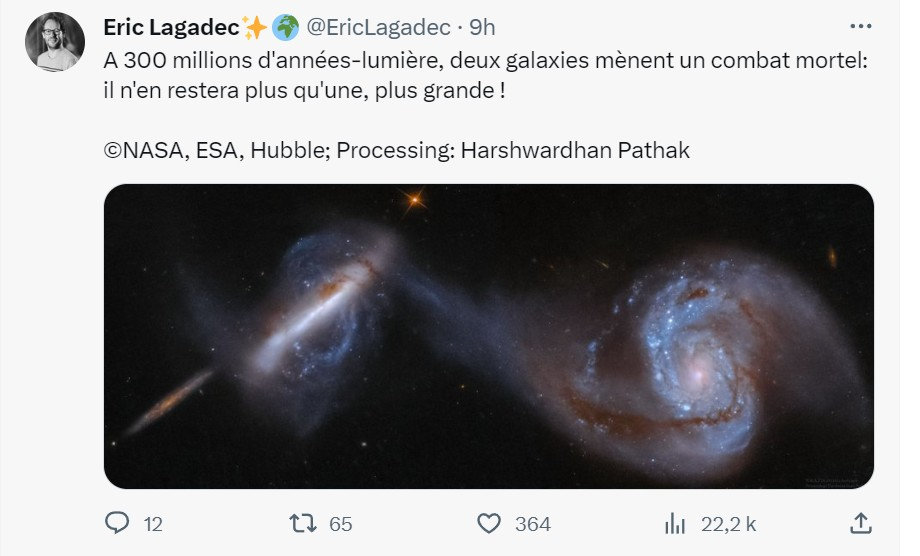Click the globe emoji beside the name

click(286, 27)
